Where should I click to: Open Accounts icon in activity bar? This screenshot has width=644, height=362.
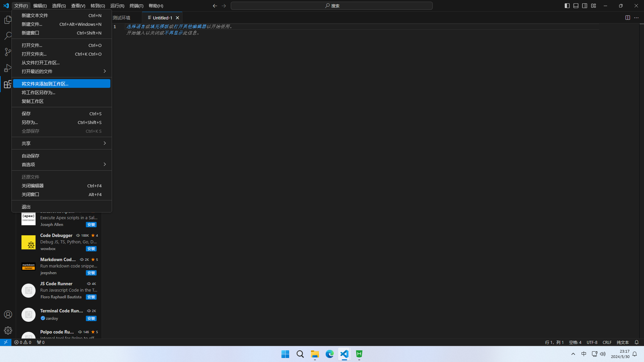[x=8, y=314]
